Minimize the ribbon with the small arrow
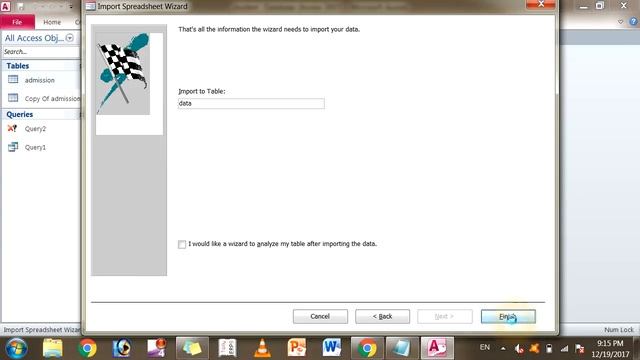The width and height of the screenshot is (640, 360). [620, 22]
